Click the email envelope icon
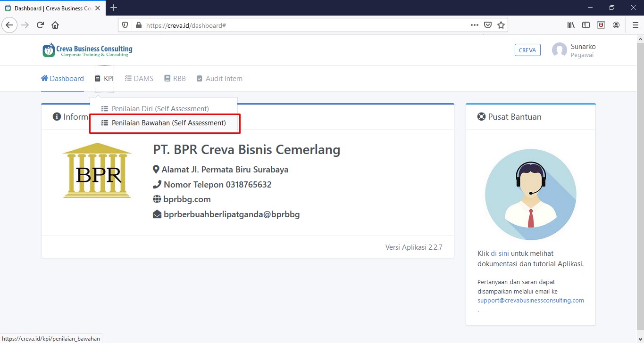This screenshot has width=644, height=343. click(157, 214)
